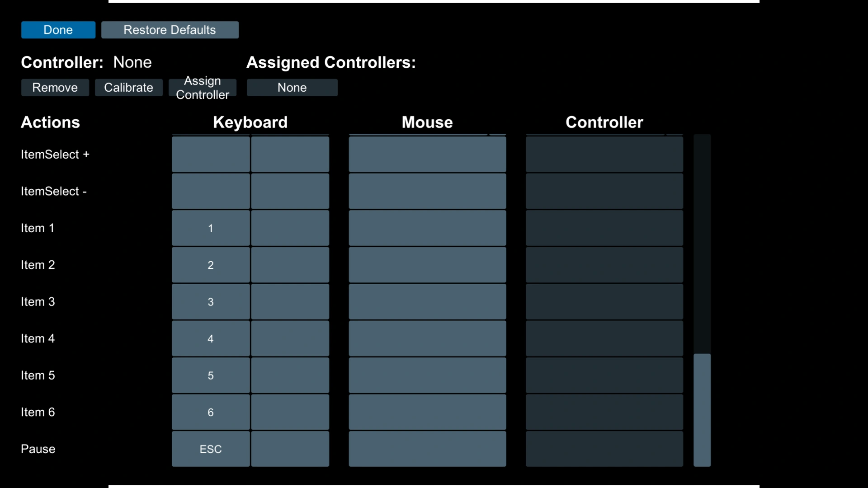Select controller binding for ItemSelect +

click(604, 155)
